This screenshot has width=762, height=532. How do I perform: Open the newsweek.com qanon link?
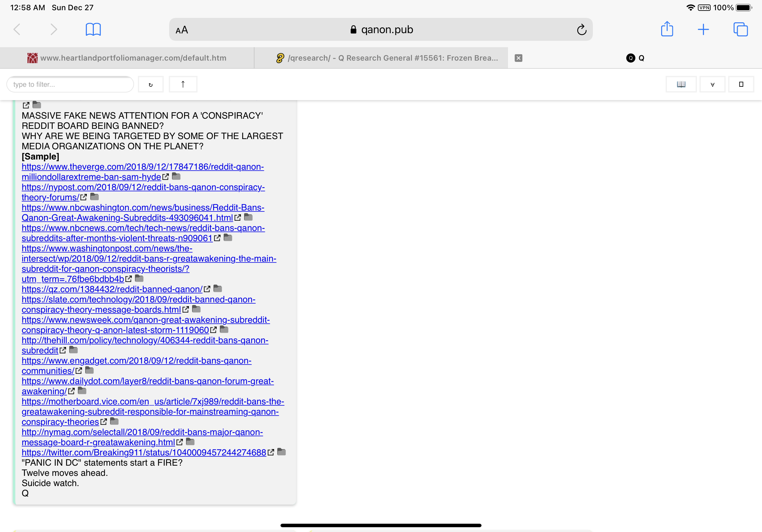[x=146, y=325]
